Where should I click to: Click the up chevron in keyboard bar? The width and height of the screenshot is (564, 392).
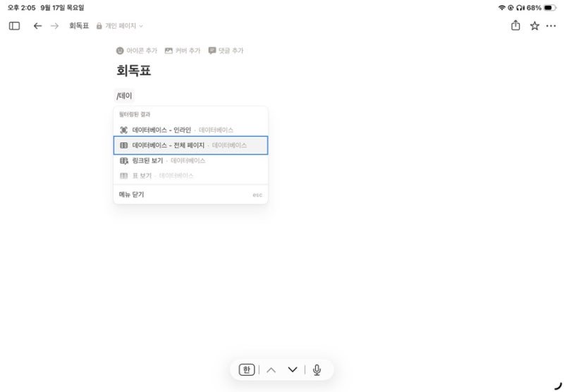point(271,369)
